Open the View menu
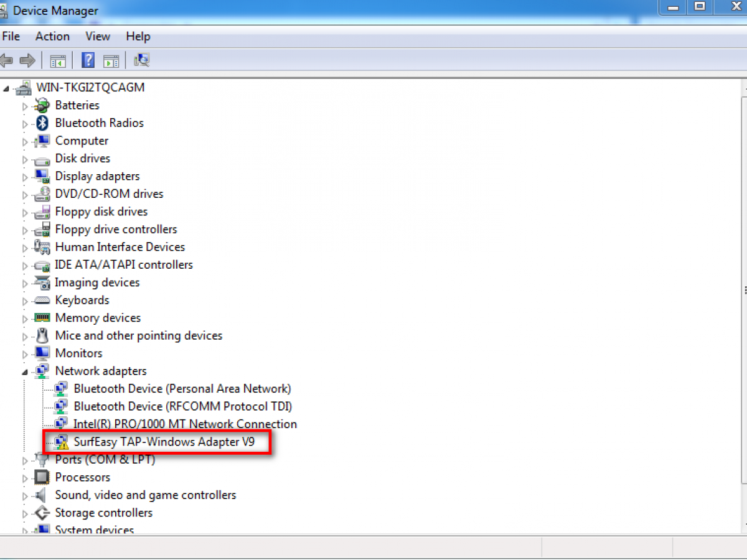This screenshot has width=747, height=560. point(98,36)
